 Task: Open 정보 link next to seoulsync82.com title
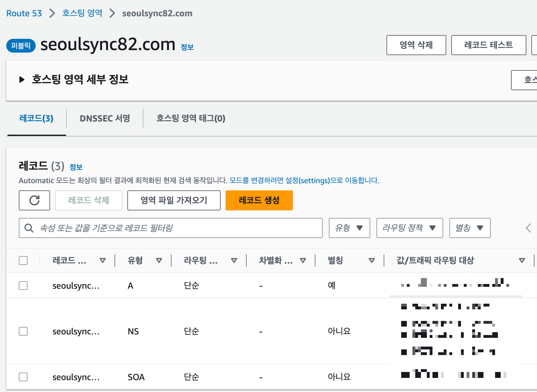click(x=187, y=47)
